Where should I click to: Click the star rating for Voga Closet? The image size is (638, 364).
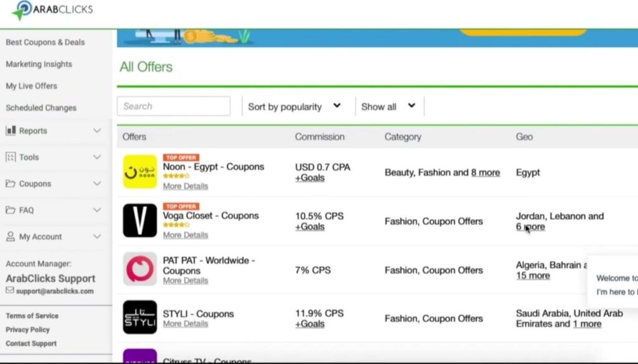pyautogui.click(x=176, y=225)
